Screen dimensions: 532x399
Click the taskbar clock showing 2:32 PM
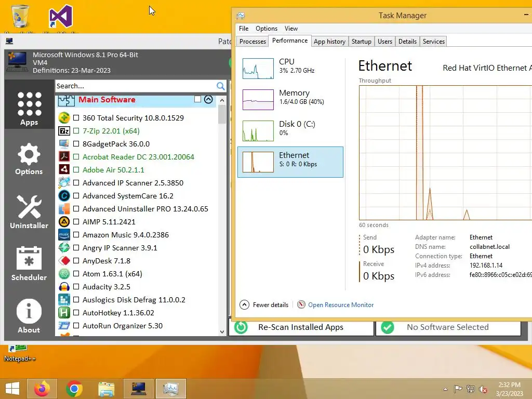coord(509,389)
